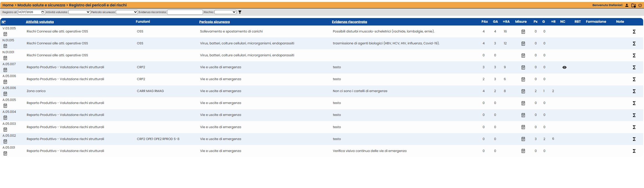Expand the Pericolo sicurezza filter dropdown
The image size is (644, 188).
[127, 12]
